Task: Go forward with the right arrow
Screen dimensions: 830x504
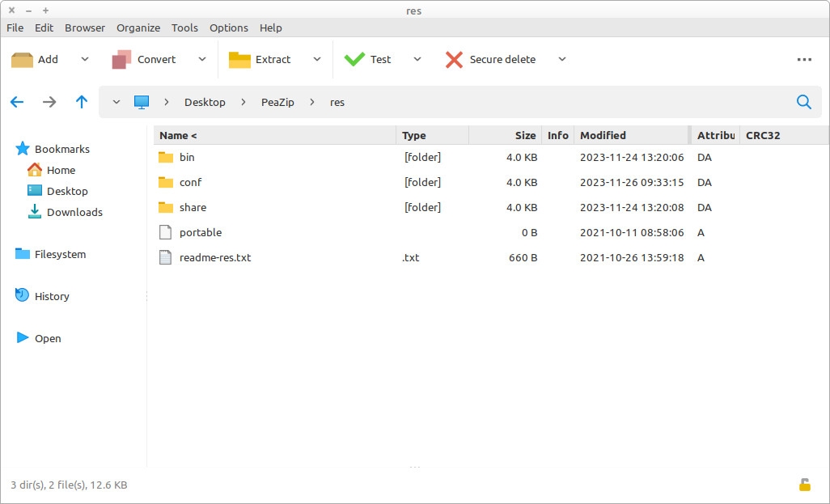Action: [49, 102]
